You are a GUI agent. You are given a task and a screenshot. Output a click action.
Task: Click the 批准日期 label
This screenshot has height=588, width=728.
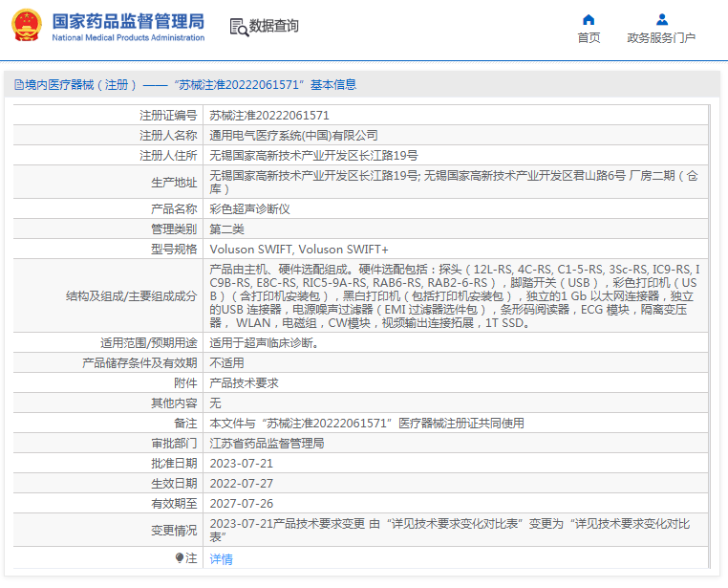pos(174,463)
